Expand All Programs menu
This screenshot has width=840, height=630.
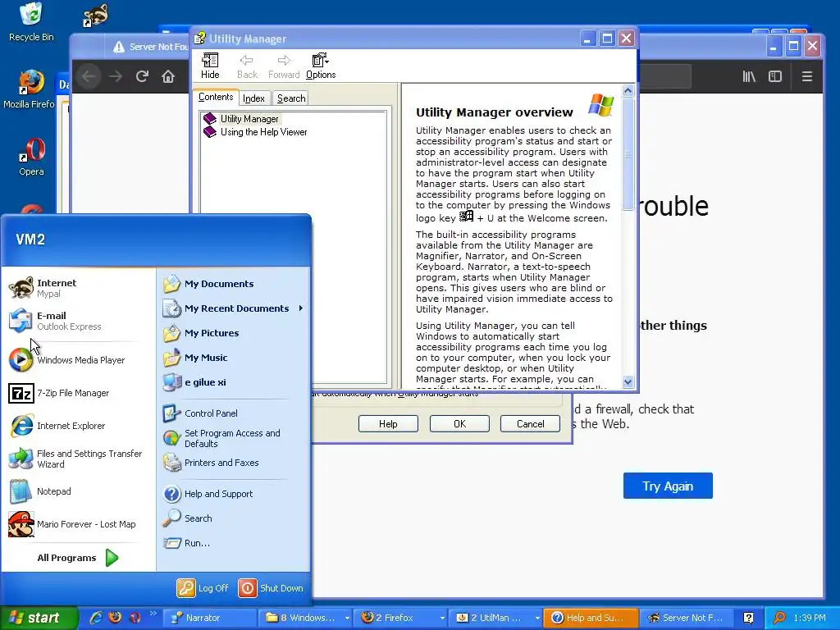(79, 558)
